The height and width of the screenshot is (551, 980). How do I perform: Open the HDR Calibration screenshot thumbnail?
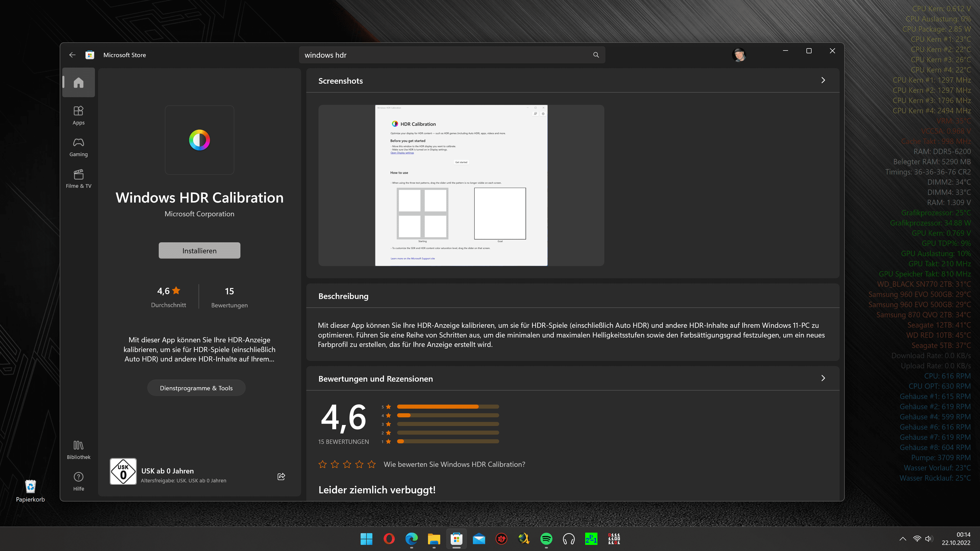(x=461, y=185)
